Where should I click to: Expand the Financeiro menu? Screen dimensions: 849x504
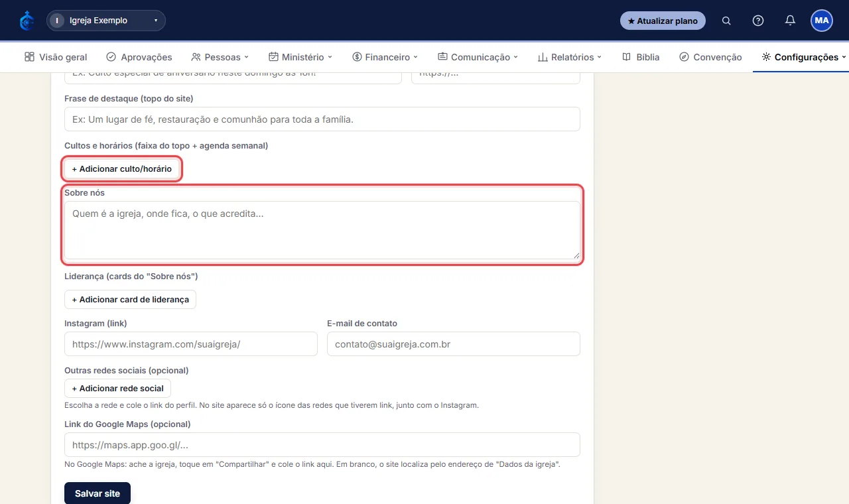[x=385, y=57]
